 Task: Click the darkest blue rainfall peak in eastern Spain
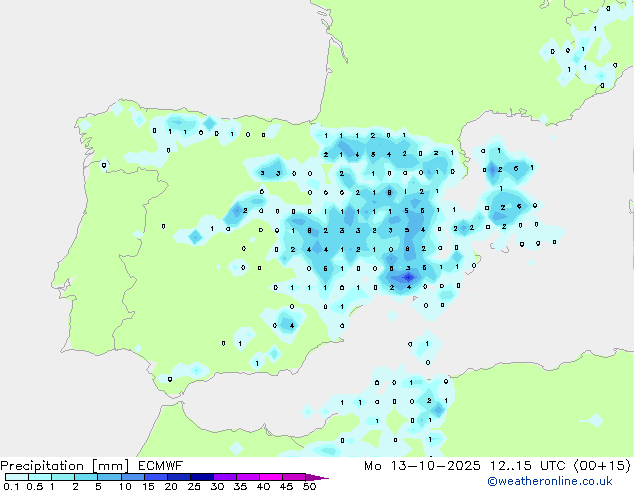point(408,277)
